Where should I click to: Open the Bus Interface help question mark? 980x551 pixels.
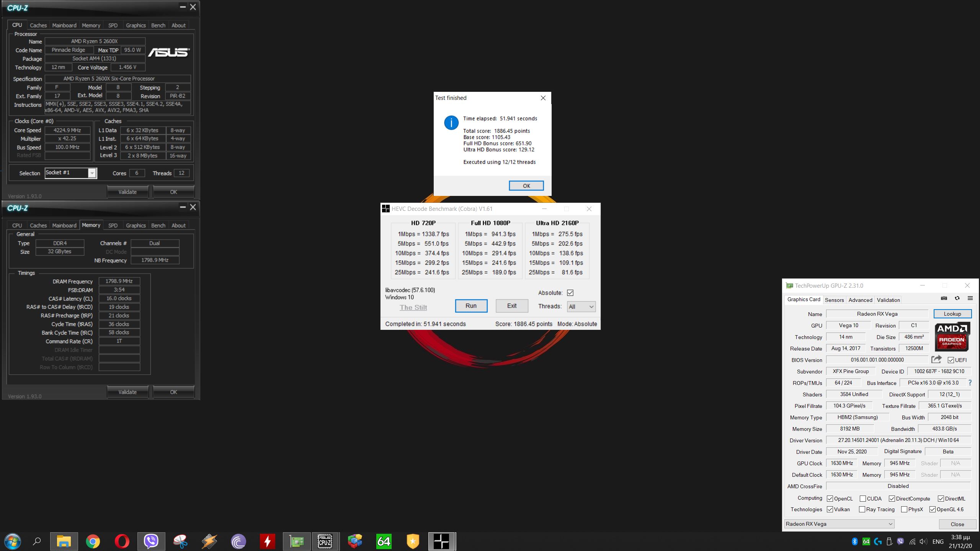click(x=970, y=383)
